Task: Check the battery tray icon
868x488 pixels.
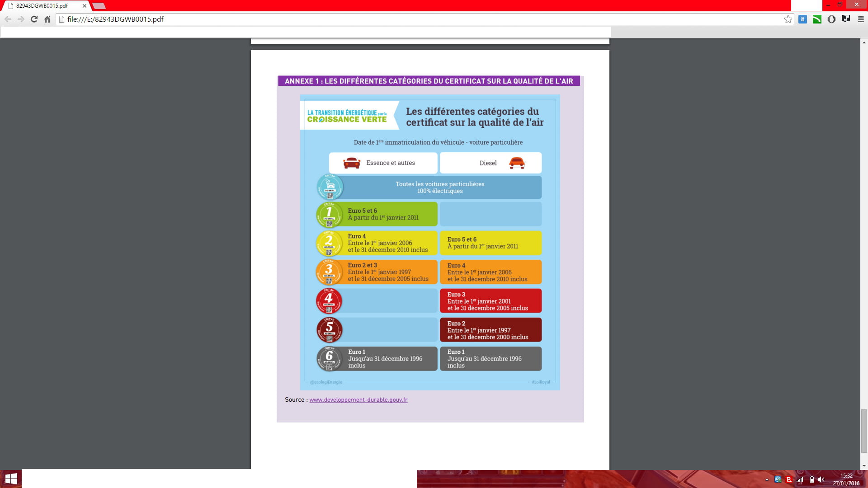Action: (x=811, y=479)
